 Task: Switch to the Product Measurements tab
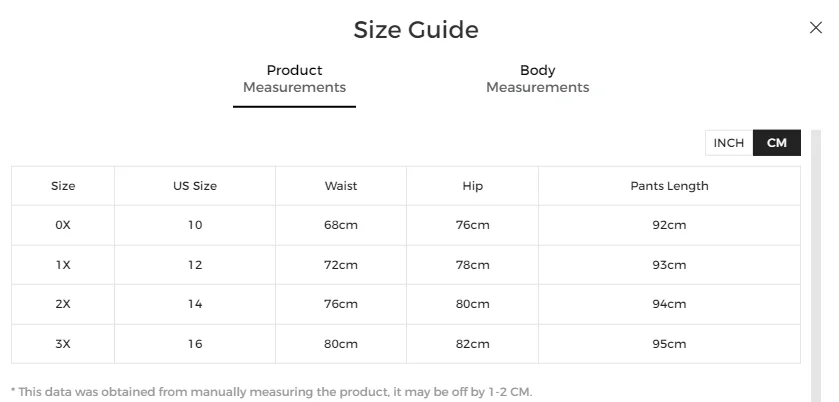click(x=294, y=79)
